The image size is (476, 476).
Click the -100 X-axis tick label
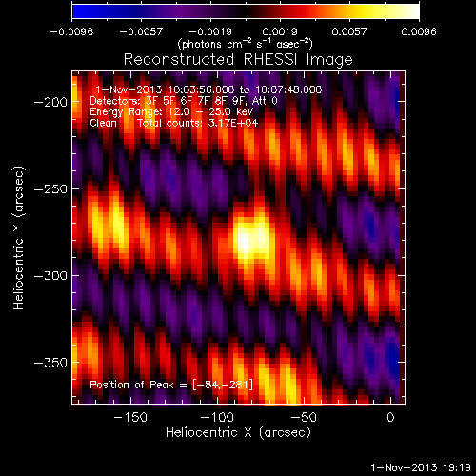[217, 417]
